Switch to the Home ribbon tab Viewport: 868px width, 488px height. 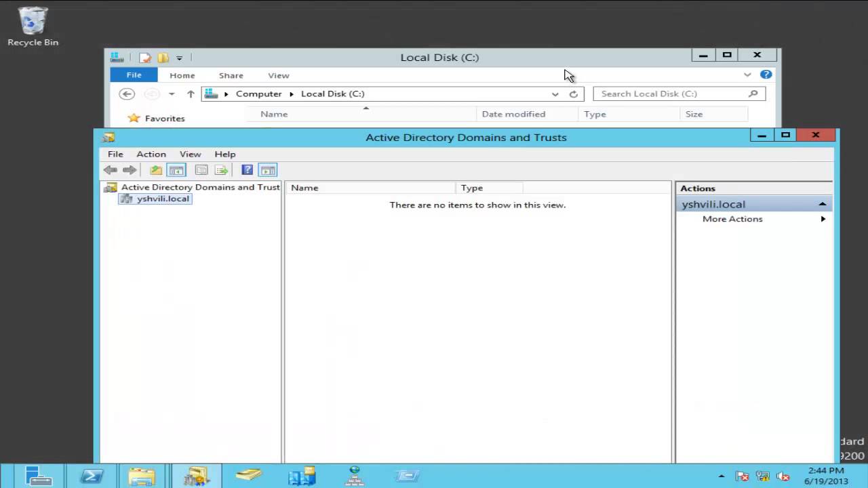coord(182,75)
